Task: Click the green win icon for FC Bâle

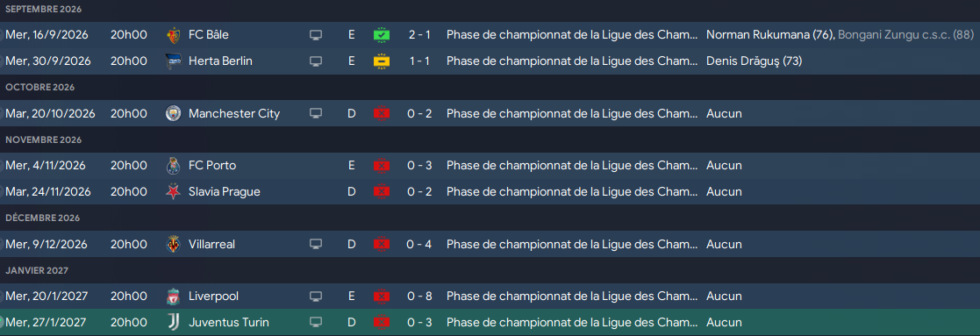Action: pyautogui.click(x=382, y=35)
